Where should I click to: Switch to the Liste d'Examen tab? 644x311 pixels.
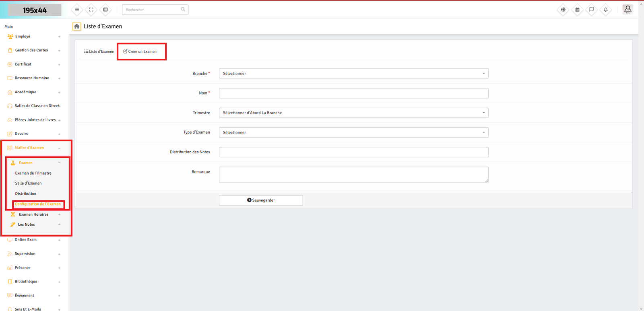pos(99,51)
